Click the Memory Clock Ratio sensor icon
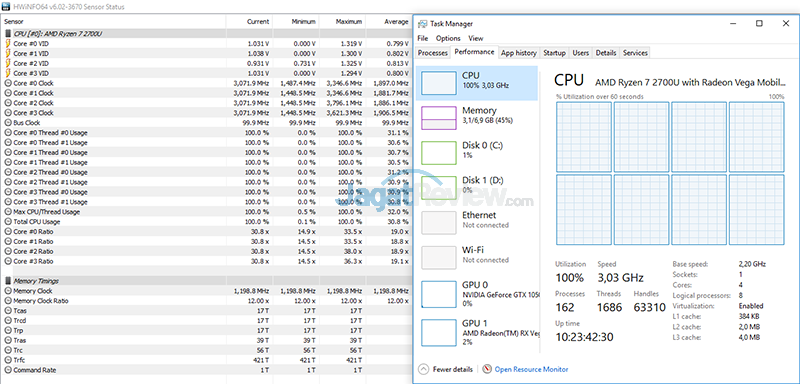 pos(8,301)
